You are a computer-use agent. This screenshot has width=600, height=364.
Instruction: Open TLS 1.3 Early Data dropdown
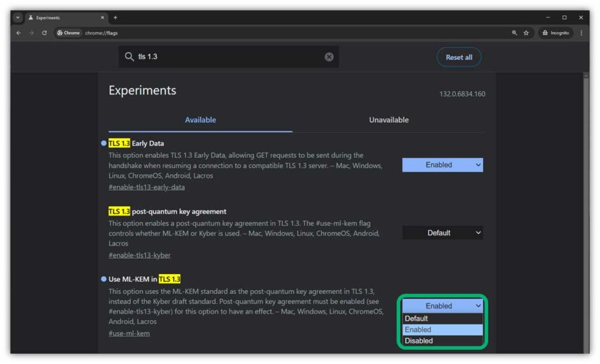442,165
